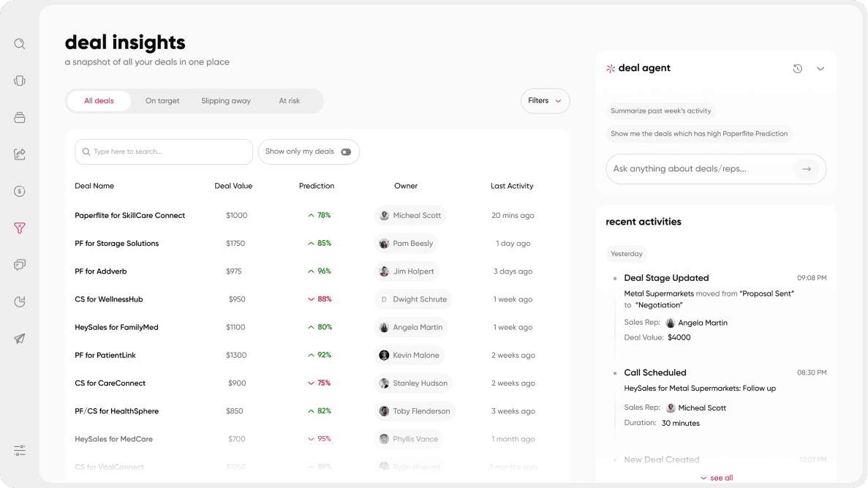Click Summarize past week's activity suggestion

660,110
